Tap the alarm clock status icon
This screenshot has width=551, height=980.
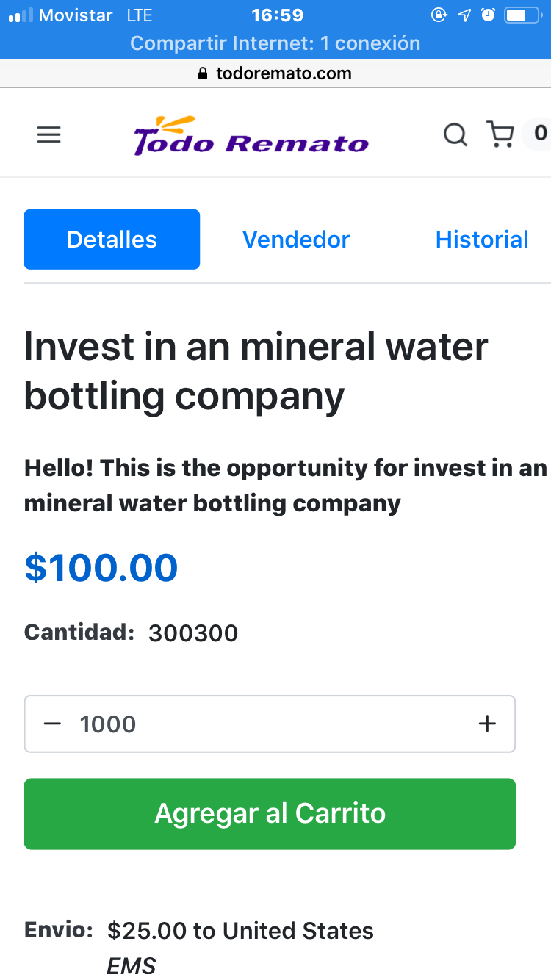click(488, 15)
